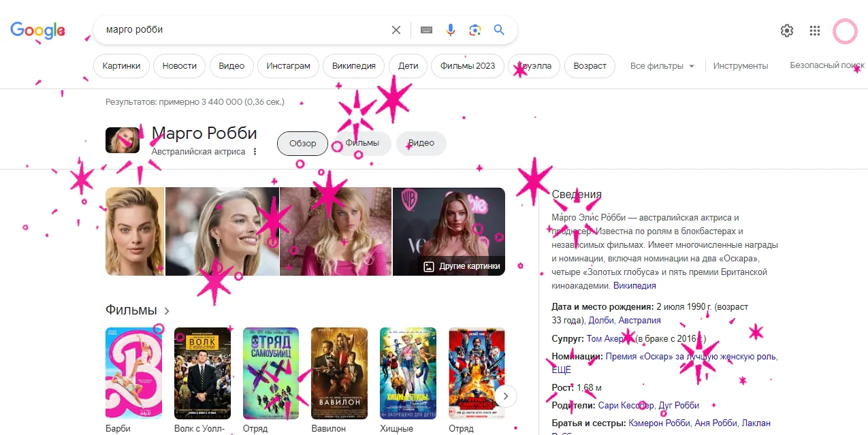Click the search magnifier icon
Image resolution: width=868 pixels, height=435 pixels.
[498, 29]
